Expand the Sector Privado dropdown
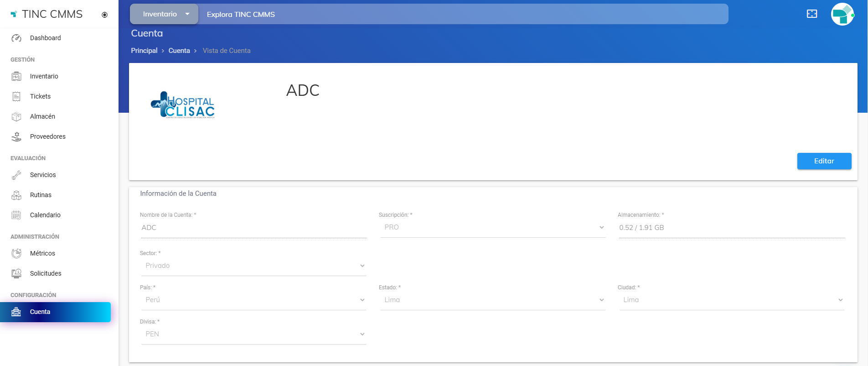The image size is (868, 366). 253,266
